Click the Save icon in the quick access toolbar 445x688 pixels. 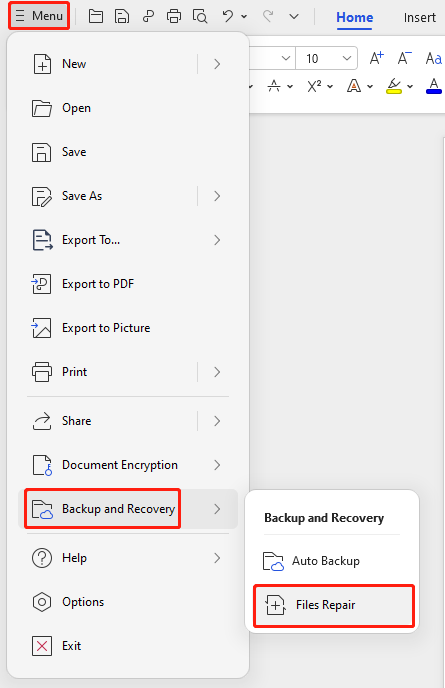122,16
